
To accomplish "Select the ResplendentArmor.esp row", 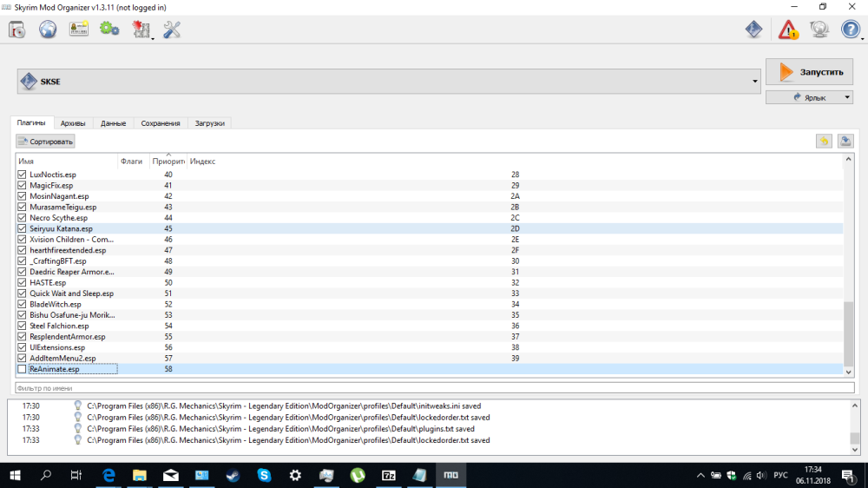I will click(429, 337).
